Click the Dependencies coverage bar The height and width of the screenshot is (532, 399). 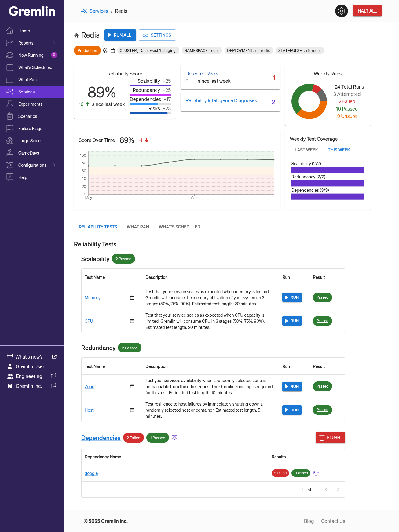(328, 197)
